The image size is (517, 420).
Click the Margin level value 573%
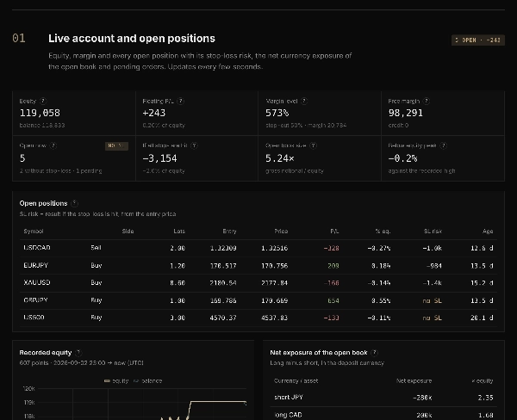pos(277,113)
